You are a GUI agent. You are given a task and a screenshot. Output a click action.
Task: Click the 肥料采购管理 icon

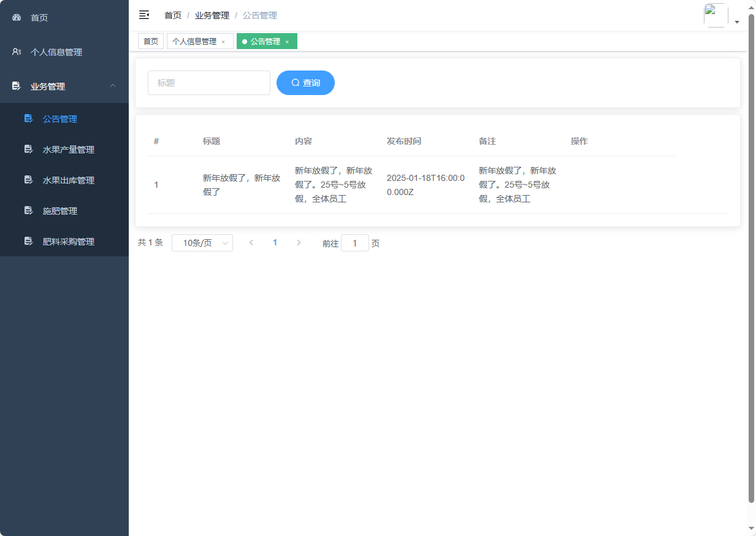click(28, 241)
